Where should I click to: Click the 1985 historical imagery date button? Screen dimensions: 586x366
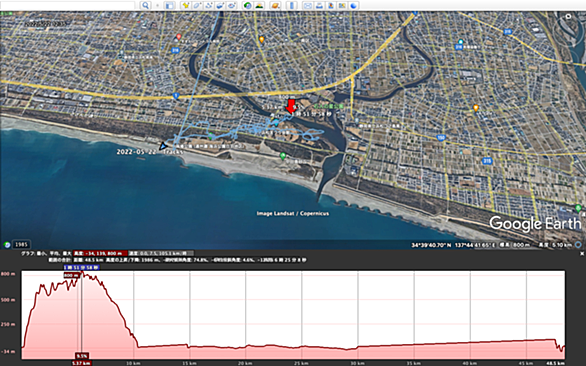pyautogui.click(x=21, y=244)
